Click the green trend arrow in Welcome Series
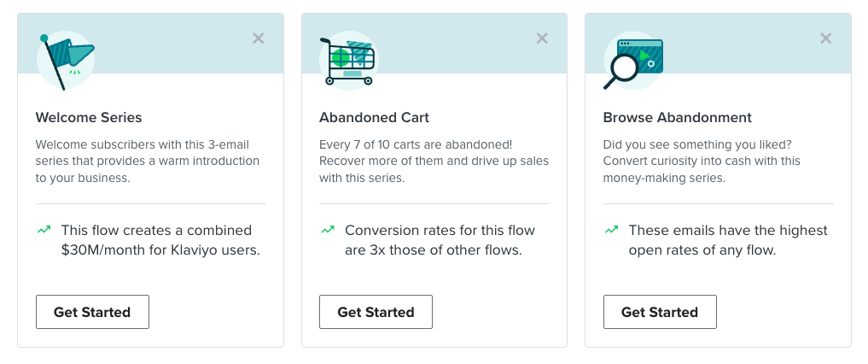This screenshot has height=364, width=868. tap(44, 229)
